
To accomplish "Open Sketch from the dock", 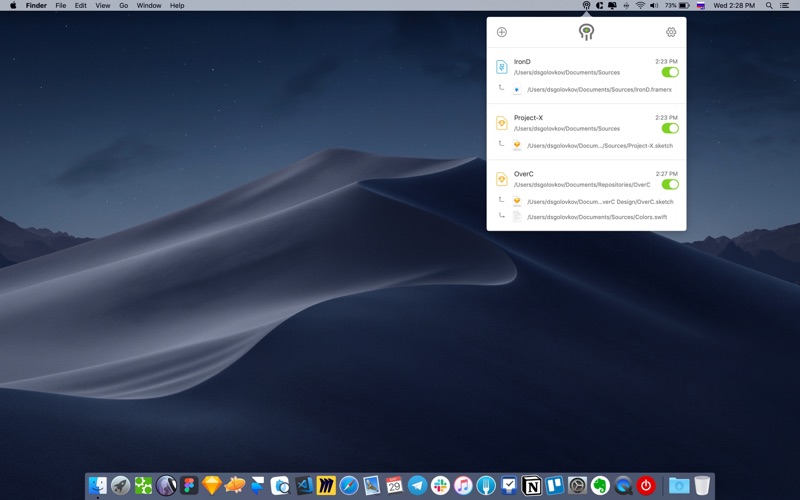I will (212, 486).
